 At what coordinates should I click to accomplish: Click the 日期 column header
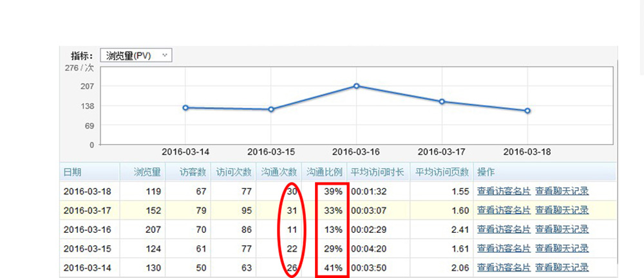tap(73, 172)
